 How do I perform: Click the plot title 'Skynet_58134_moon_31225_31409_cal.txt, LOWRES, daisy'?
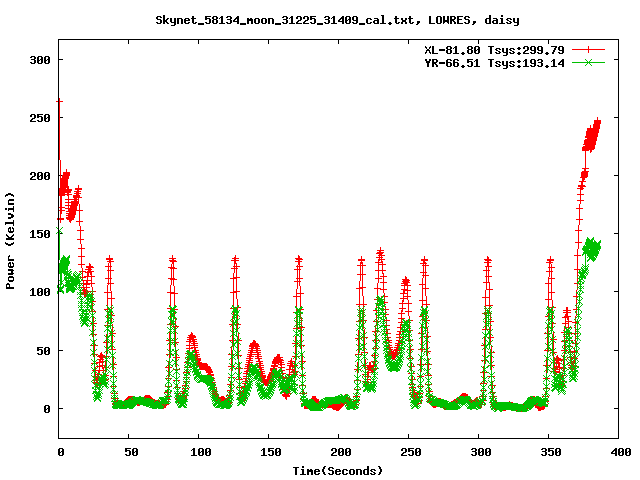point(337,20)
